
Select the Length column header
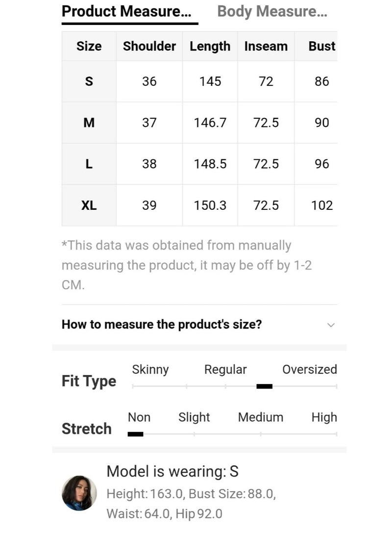coord(210,47)
